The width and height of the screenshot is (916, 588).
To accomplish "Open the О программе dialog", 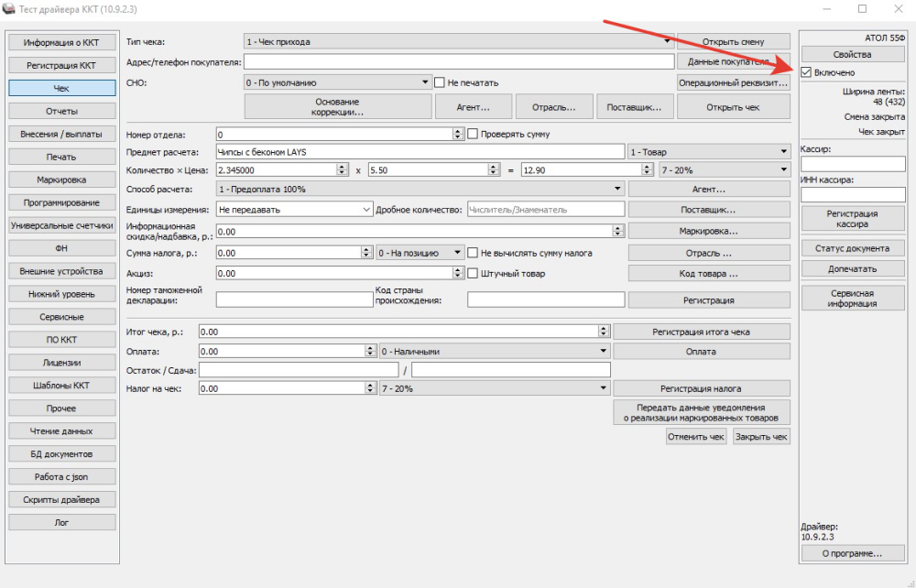I will (852, 553).
